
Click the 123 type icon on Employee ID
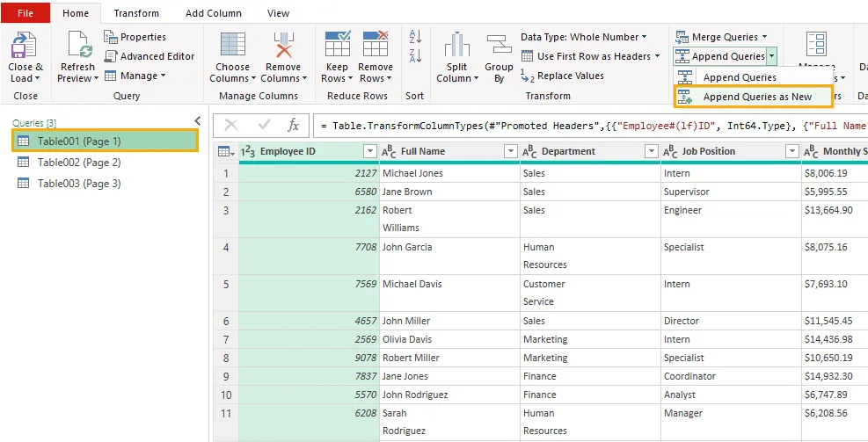pyautogui.click(x=248, y=151)
